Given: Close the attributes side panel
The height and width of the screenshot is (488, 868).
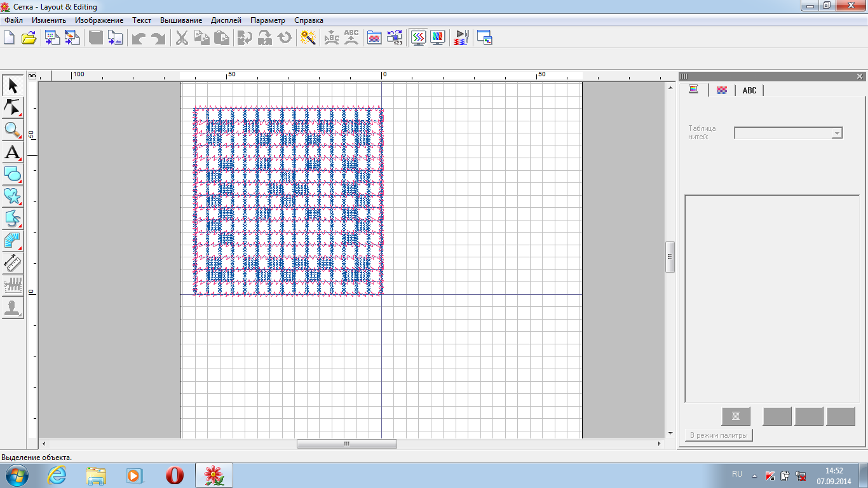Looking at the screenshot, I should point(860,76).
